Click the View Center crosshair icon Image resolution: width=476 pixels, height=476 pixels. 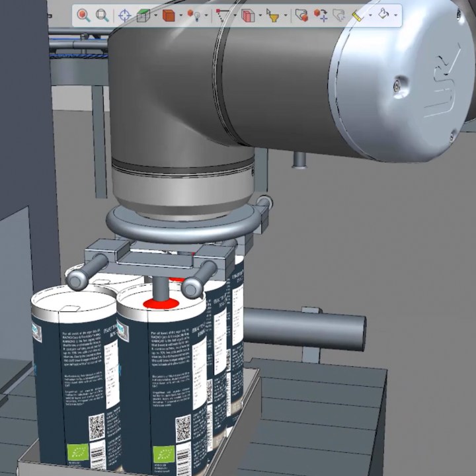(124, 15)
